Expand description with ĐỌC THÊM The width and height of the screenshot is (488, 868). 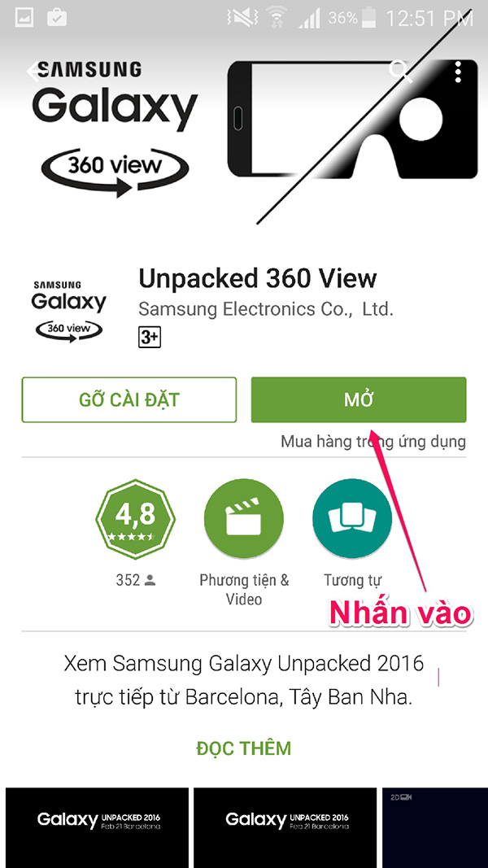[244, 748]
